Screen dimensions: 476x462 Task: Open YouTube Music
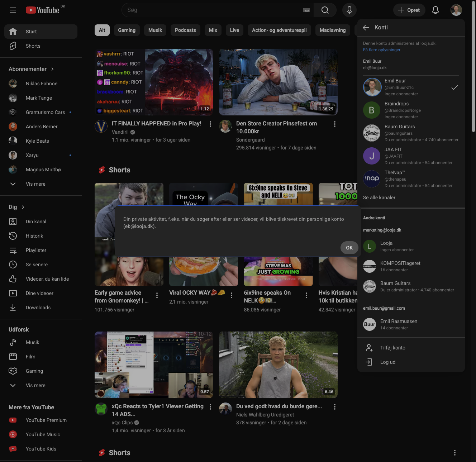[x=41, y=434]
